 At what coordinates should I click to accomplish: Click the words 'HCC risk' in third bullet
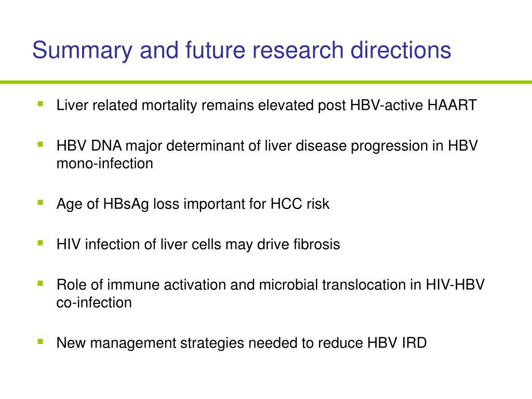click(300, 204)
